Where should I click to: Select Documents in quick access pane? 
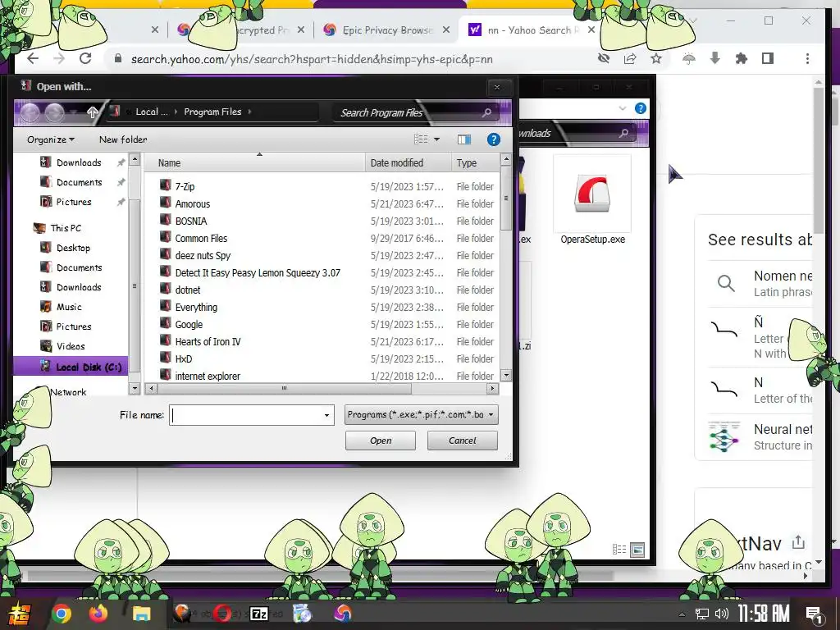[x=80, y=182]
